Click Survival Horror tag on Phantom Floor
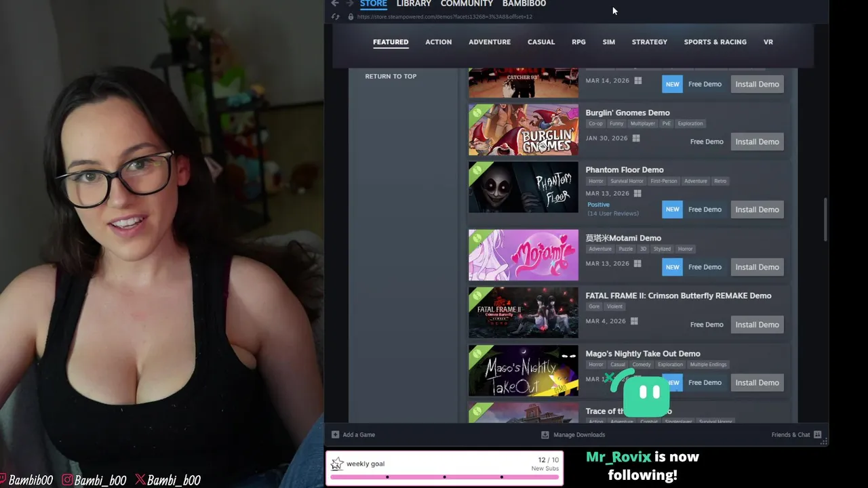This screenshot has width=868, height=488. [x=627, y=181]
